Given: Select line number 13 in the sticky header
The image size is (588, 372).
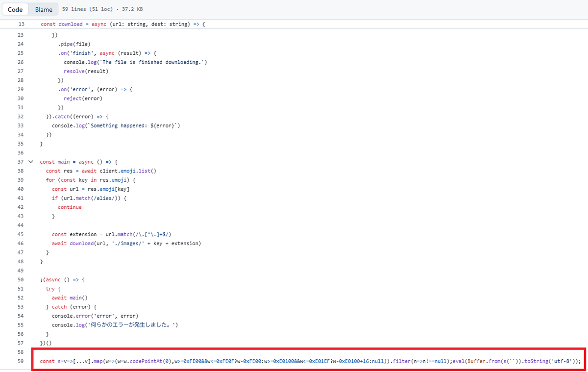Looking at the screenshot, I should pos(21,24).
